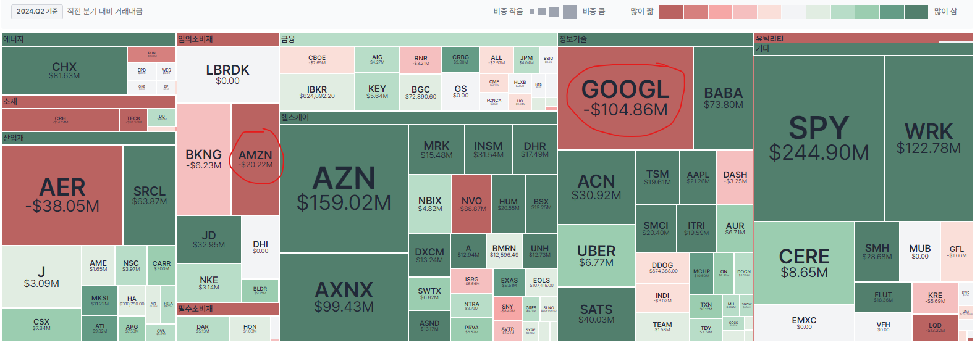This screenshot has height=348, width=980.
Task: Select the CHX energy tile
Action: coord(64,70)
